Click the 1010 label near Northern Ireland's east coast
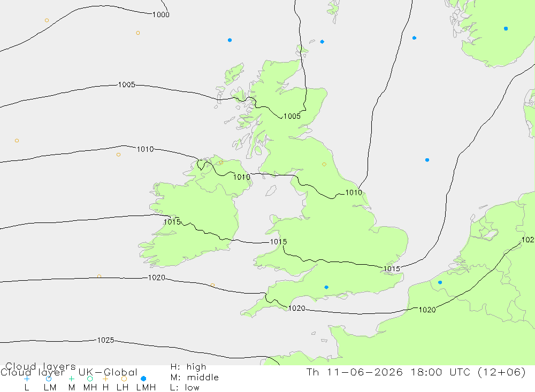This screenshot has height=392, width=535. click(242, 177)
